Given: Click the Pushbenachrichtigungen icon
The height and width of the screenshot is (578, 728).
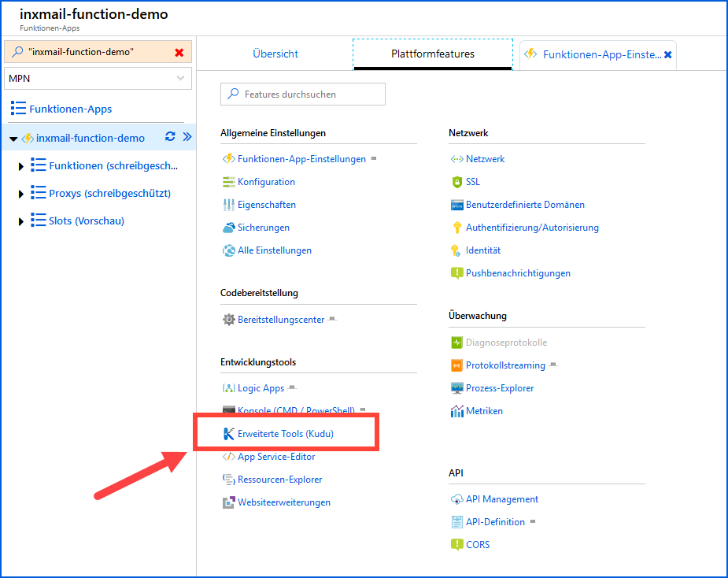Looking at the screenshot, I should tap(456, 273).
